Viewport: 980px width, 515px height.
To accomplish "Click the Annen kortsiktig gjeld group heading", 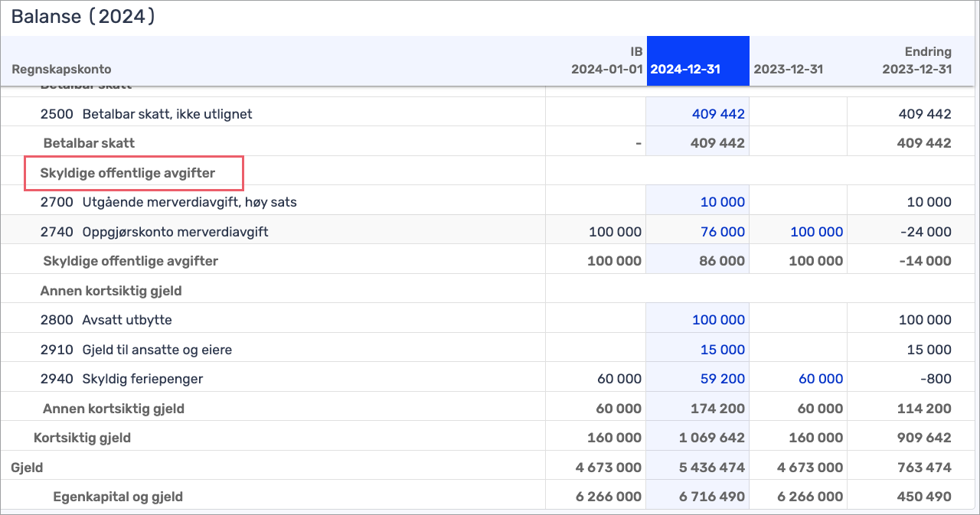I will (111, 291).
